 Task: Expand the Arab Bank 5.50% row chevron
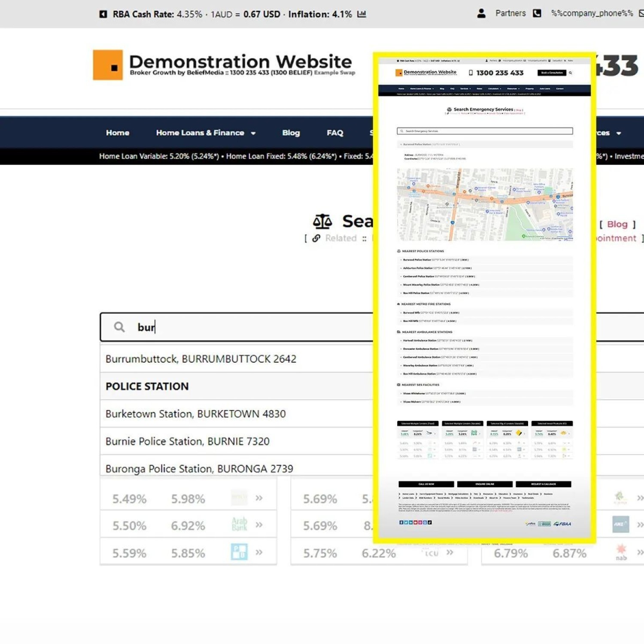259,525
